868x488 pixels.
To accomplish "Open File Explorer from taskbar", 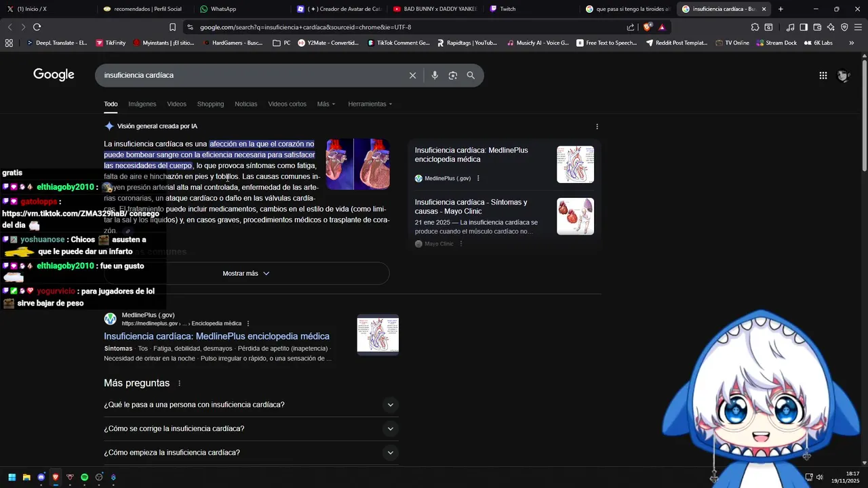I will click(26, 477).
